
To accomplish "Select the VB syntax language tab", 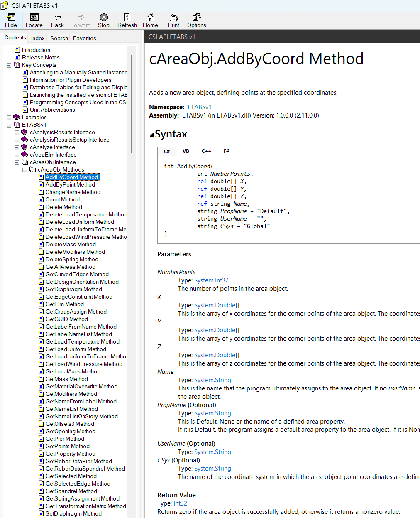I will pyautogui.click(x=186, y=151).
